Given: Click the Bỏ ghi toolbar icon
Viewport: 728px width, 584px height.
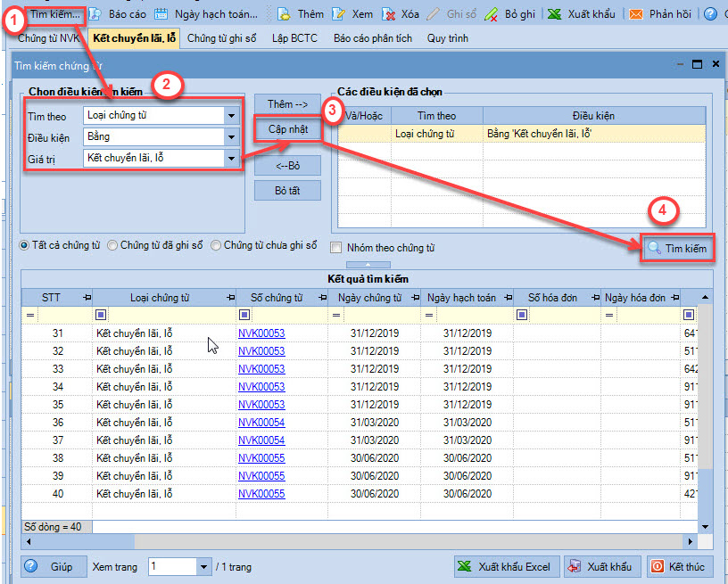Looking at the screenshot, I should coord(492,14).
